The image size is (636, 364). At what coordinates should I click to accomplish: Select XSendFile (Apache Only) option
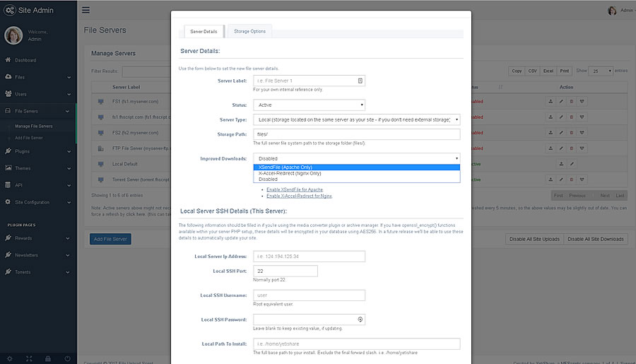point(357,168)
